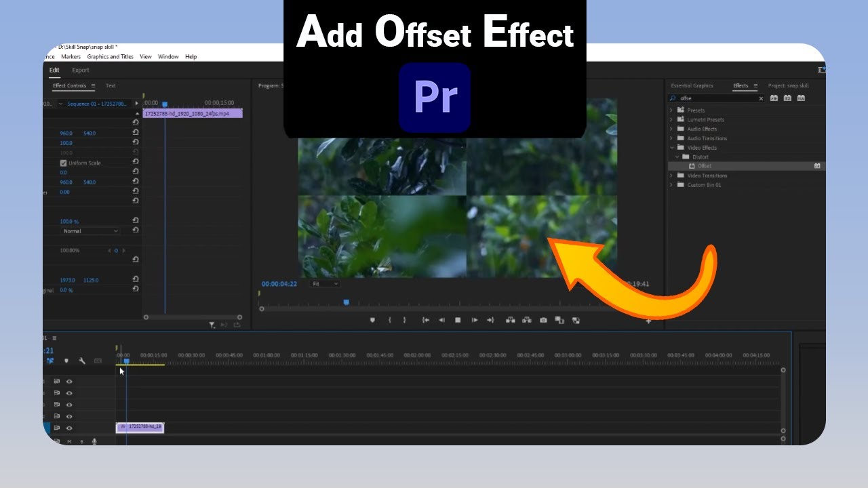
Task: Toggle the Uniform Scale checkbox
Action: (64, 163)
